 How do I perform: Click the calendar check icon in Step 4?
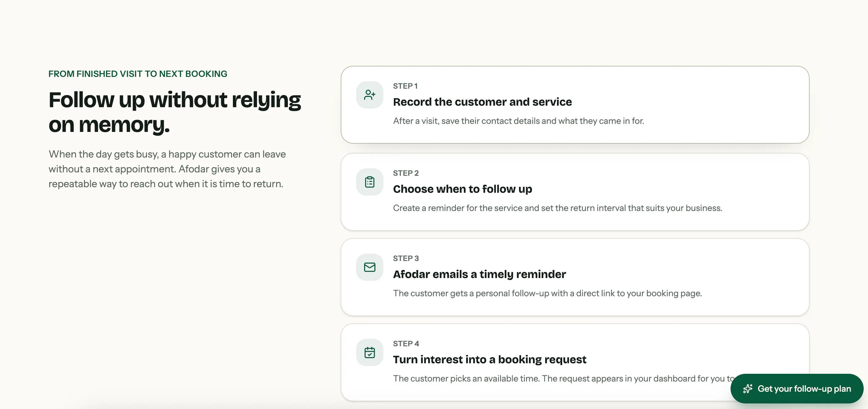[370, 352]
